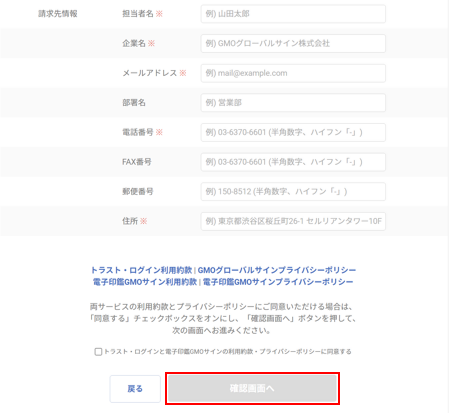This screenshot has width=449, height=413.
Task: Click the 請求先情報 section heading
Action: pyautogui.click(x=58, y=14)
